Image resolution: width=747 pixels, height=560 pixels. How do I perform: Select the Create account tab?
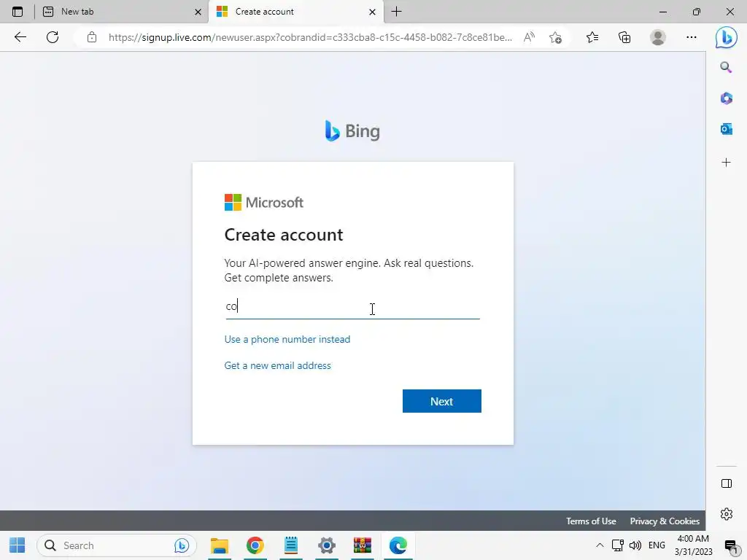[x=296, y=12]
